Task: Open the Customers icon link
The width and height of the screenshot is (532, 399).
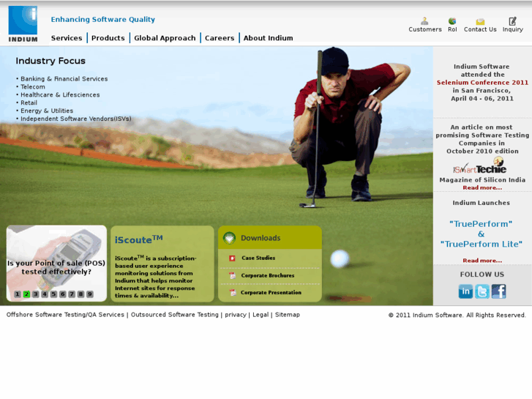Action: 424,21
